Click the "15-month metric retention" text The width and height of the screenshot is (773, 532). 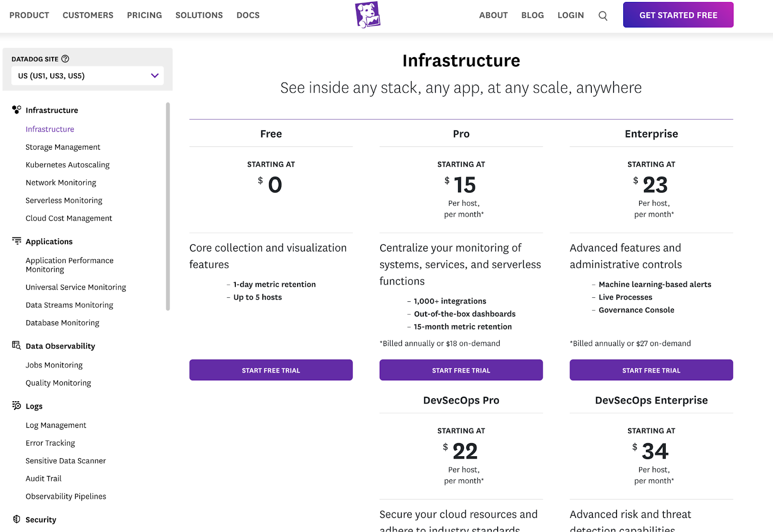(462, 327)
